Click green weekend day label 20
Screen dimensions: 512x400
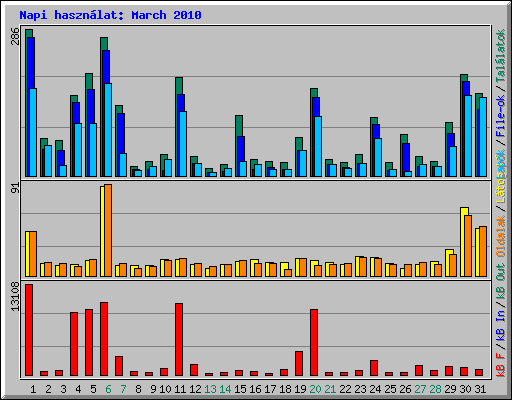[x=315, y=389]
